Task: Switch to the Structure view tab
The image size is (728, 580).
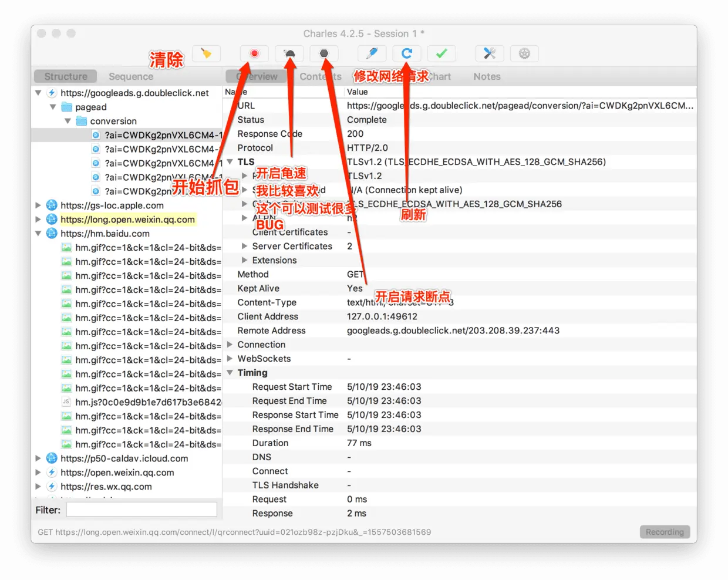Action: click(66, 76)
